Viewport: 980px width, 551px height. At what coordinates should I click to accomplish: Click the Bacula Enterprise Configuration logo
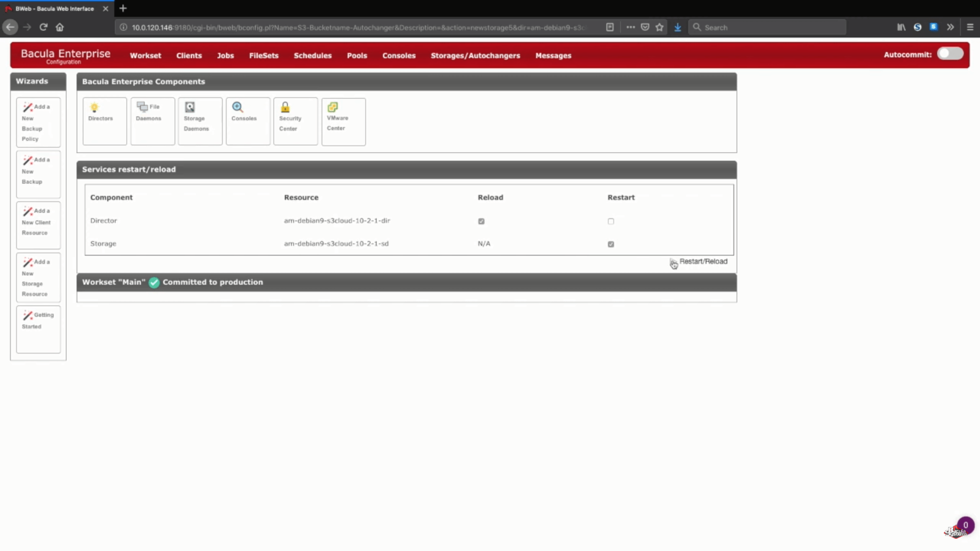click(x=65, y=56)
